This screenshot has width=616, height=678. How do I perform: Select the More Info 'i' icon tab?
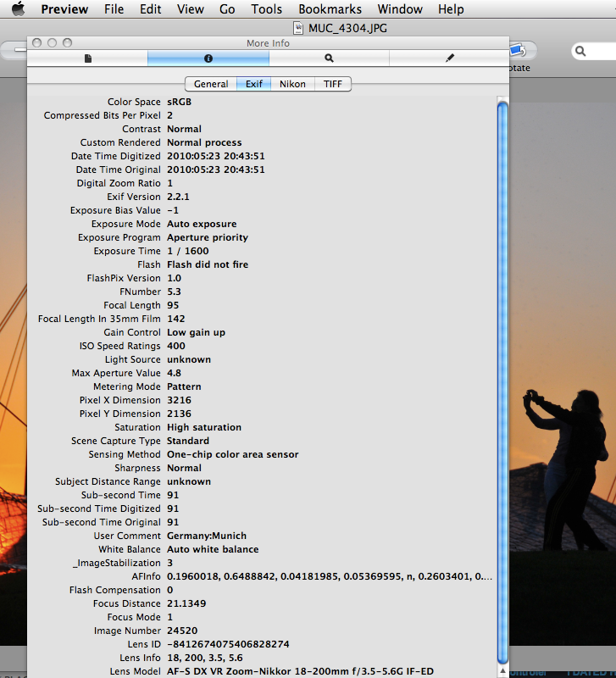[208, 58]
